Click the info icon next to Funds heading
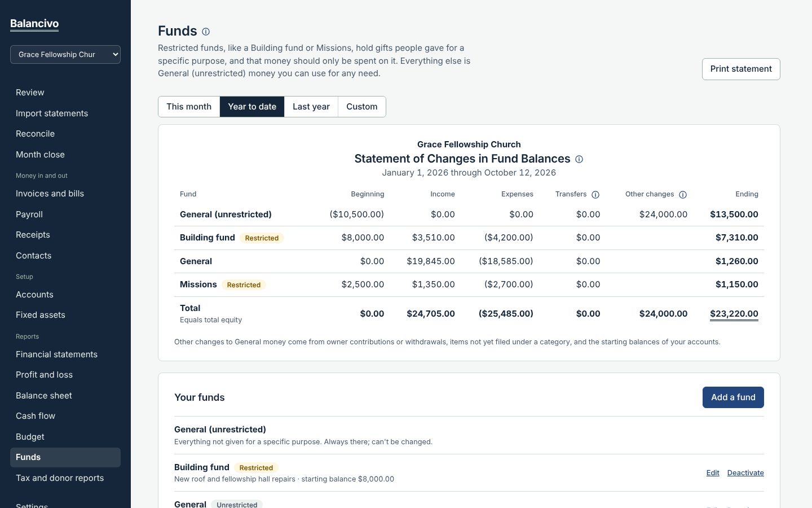Screen dimensions: 812x508 [x=206, y=32]
